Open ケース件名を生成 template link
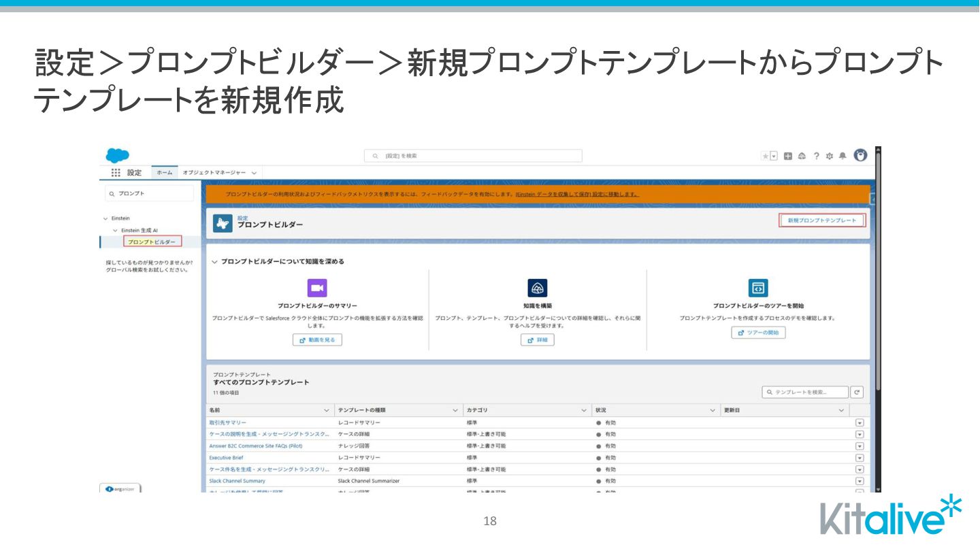The width and height of the screenshot is (980, 551). pos(269,469)
